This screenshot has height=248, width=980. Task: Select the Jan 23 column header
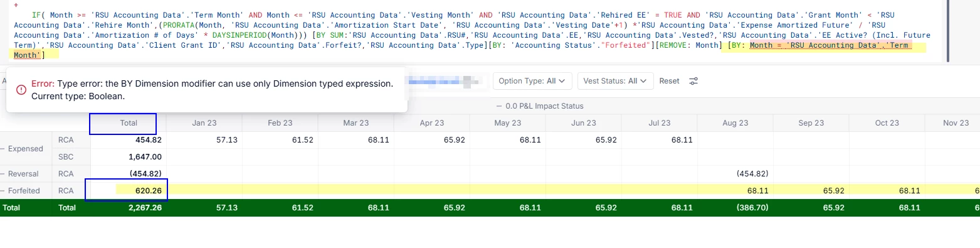(204, 124)
